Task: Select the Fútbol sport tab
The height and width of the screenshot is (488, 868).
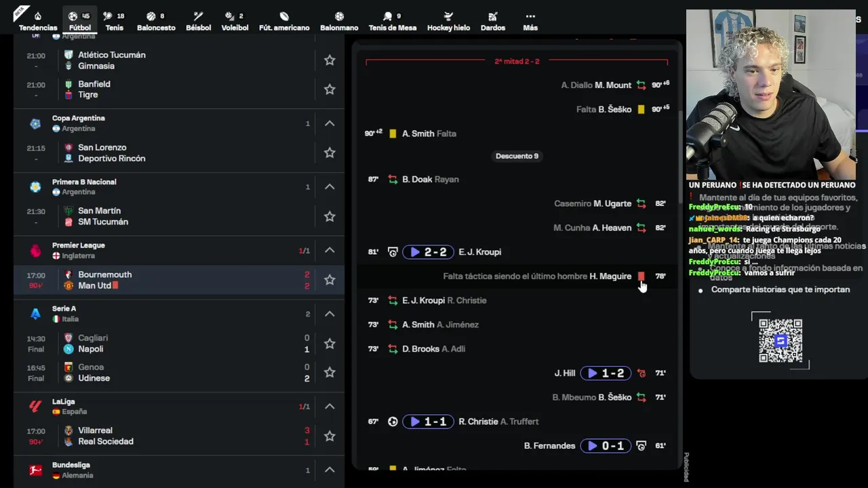Action: pos(80,21)
